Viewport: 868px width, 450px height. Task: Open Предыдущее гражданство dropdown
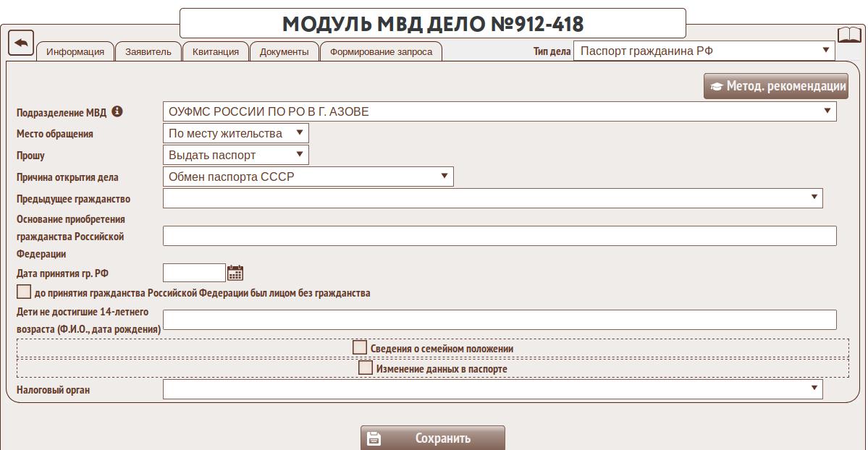point(492,198)
